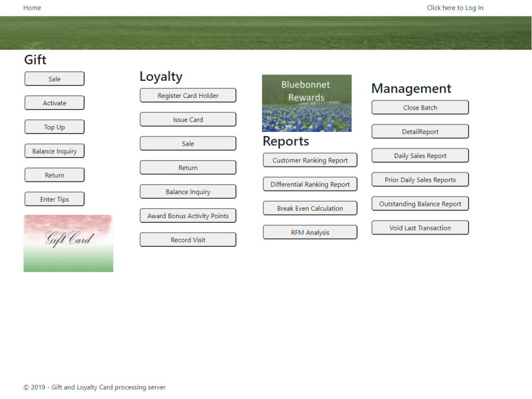532x399 pixels.
Task: Click the Gift Sale button
Action: coord(54,79)
